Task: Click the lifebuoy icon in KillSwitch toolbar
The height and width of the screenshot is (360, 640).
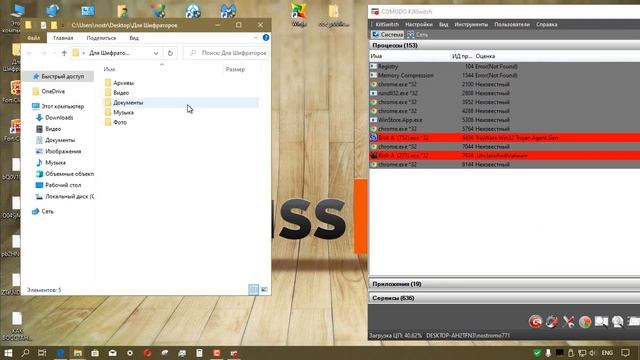Action: pos(552,322)
